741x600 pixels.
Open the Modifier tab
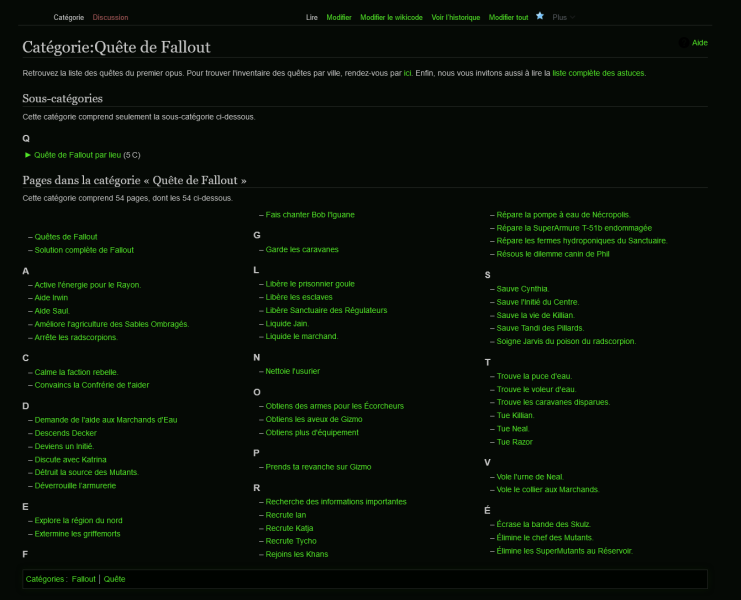pyautogui.click(x=339, y=17)
